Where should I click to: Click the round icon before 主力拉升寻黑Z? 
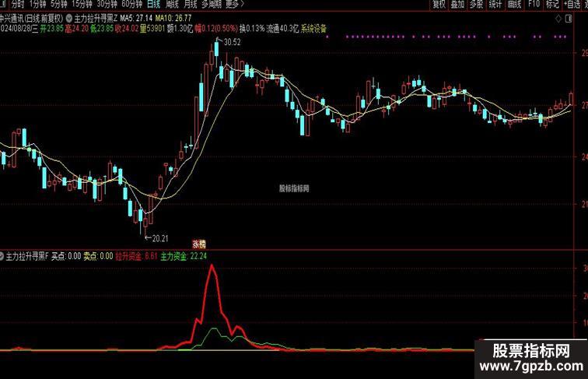69,18
